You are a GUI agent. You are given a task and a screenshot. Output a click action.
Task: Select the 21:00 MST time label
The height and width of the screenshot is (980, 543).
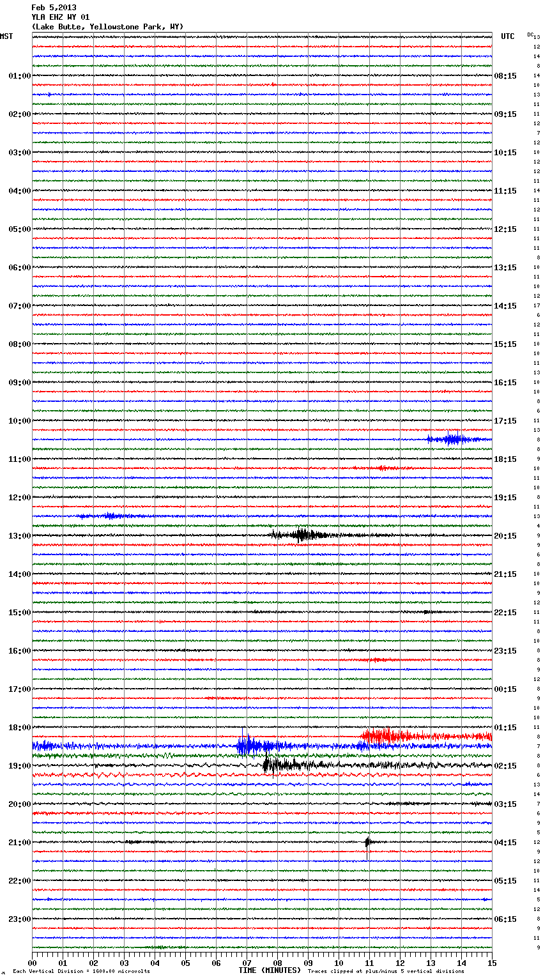pyautogui.click(x=20, y=843)
